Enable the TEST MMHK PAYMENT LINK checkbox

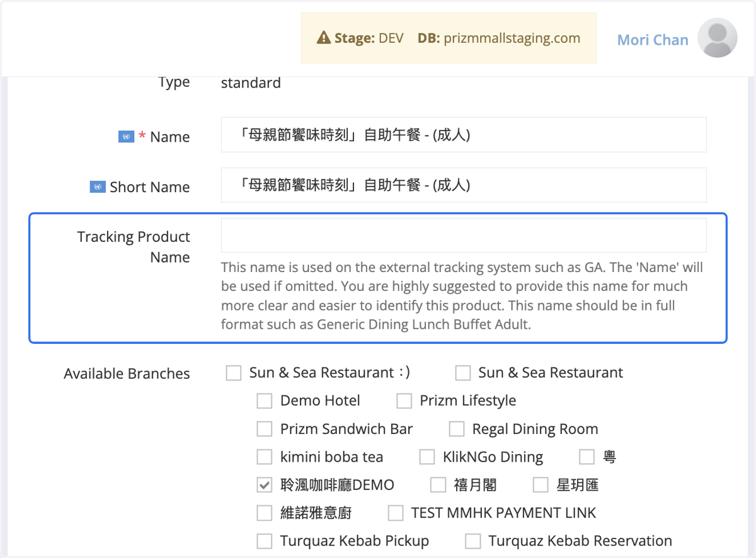(x=396, y=513)
